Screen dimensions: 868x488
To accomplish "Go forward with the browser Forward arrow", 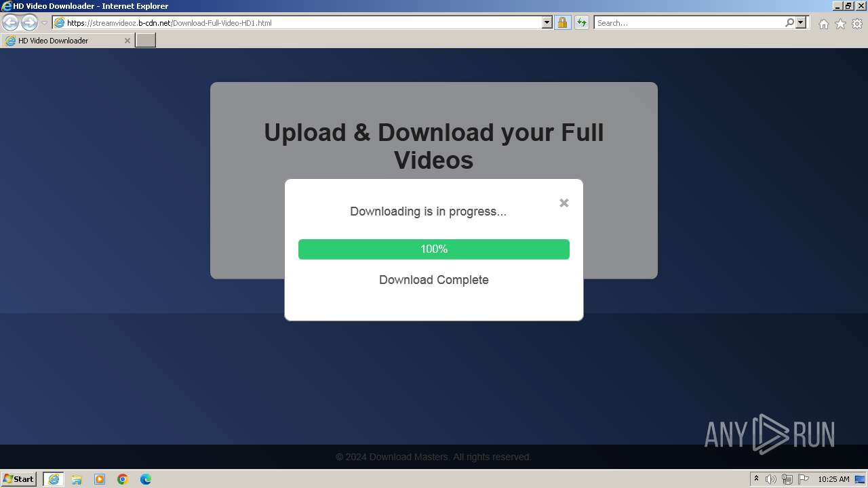I will click(29, 23).
